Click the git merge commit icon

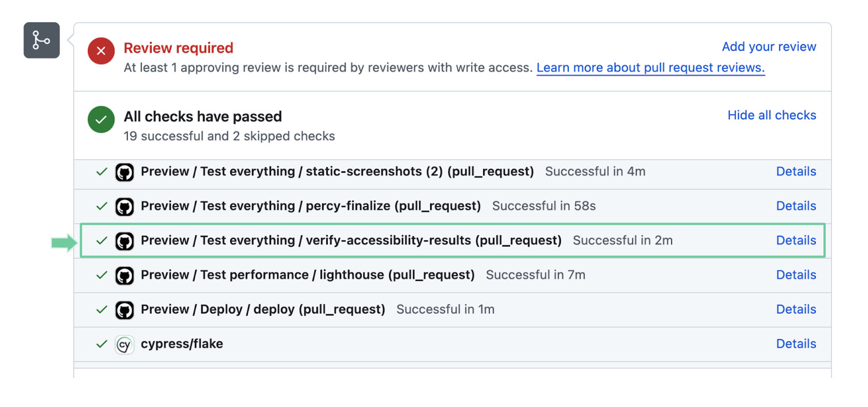click(41, 40)
